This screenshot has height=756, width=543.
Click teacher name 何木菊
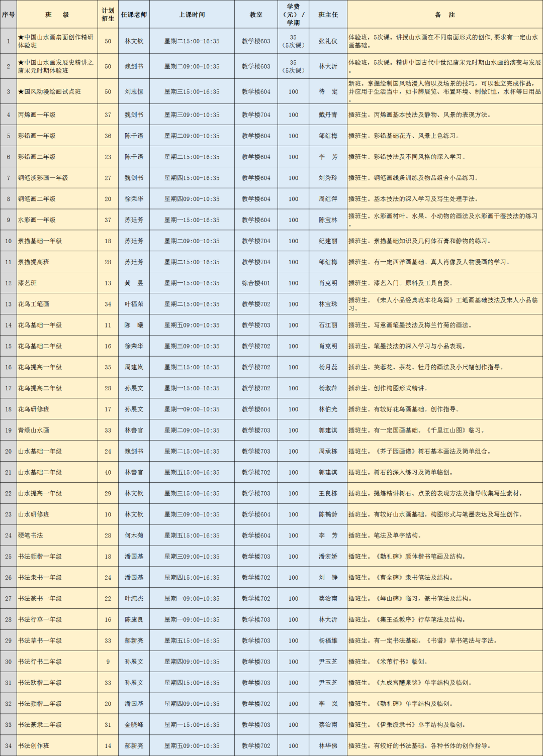tap(134, 535)
